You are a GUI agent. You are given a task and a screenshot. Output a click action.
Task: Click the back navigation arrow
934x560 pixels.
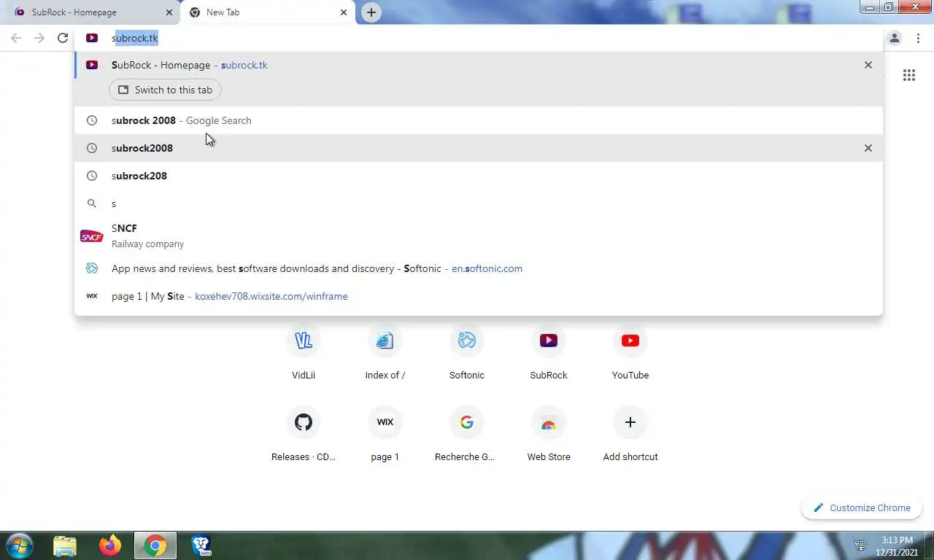tap(16, 38)
